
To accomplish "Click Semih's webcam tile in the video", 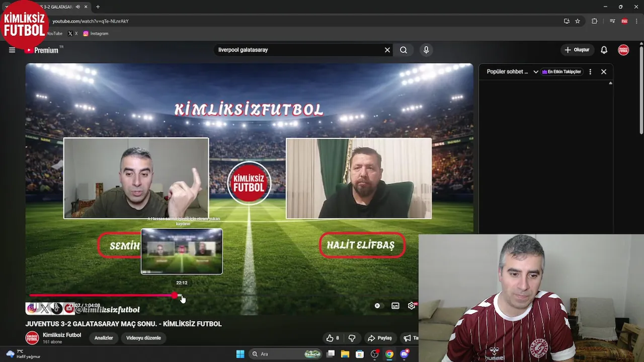I will pyautogui.click(x=136, y=178).
